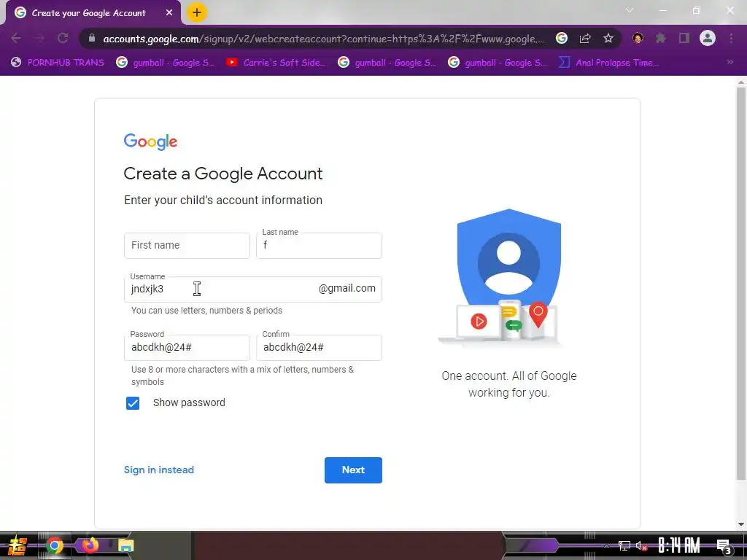Click the 'Create a Google Account' heading

click(223, 174)
